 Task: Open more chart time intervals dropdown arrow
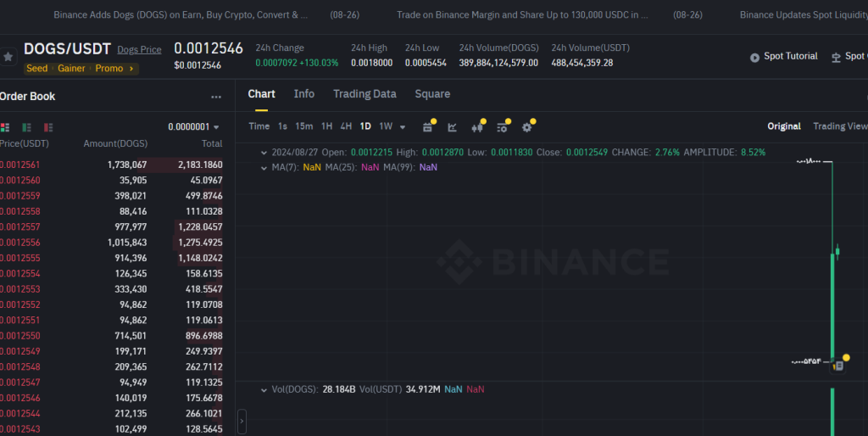(x=403, y=127)
